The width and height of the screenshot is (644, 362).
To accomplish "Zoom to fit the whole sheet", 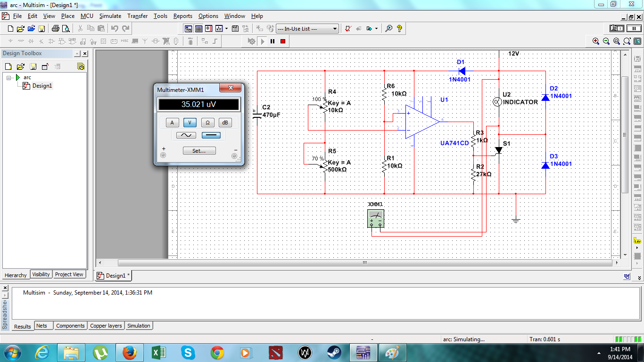I will coord(627,41).
